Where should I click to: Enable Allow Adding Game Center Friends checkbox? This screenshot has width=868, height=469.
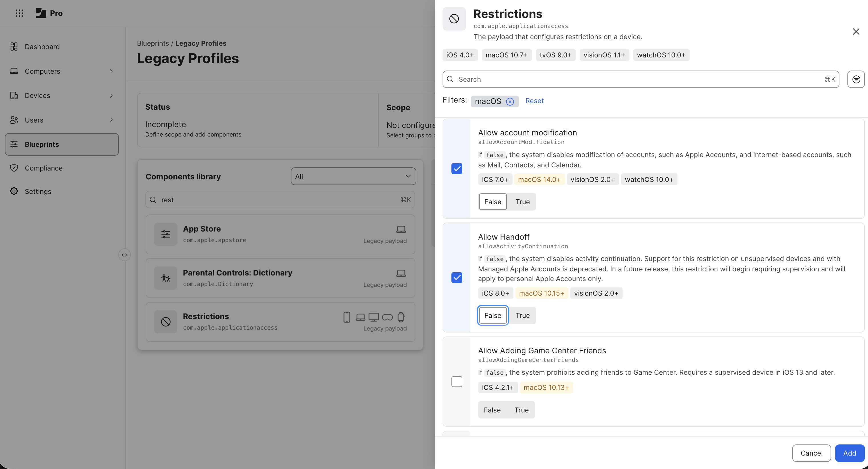pos(457,381)
